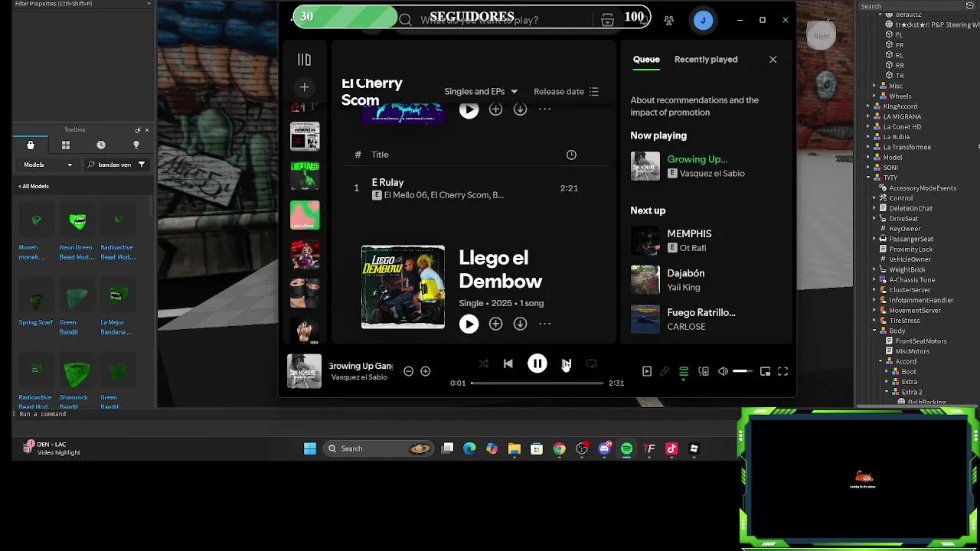Enter Spotify full screen mode
Viewport: 980px width, 551px height.
782,371
